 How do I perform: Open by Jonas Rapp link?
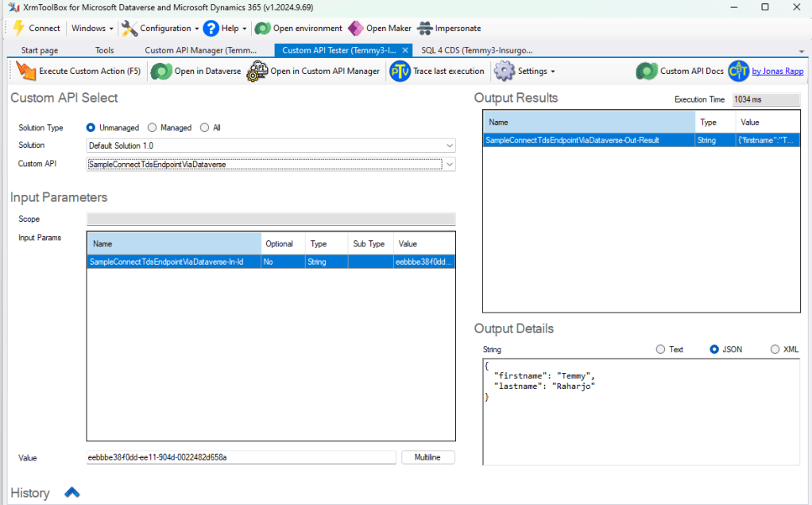tap(777, 71)
